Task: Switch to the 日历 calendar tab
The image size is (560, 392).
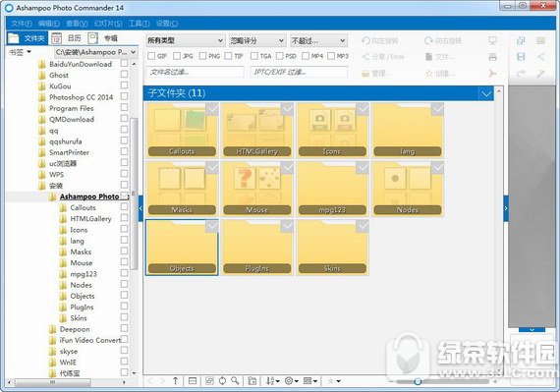Action: (x=67, y=38)
